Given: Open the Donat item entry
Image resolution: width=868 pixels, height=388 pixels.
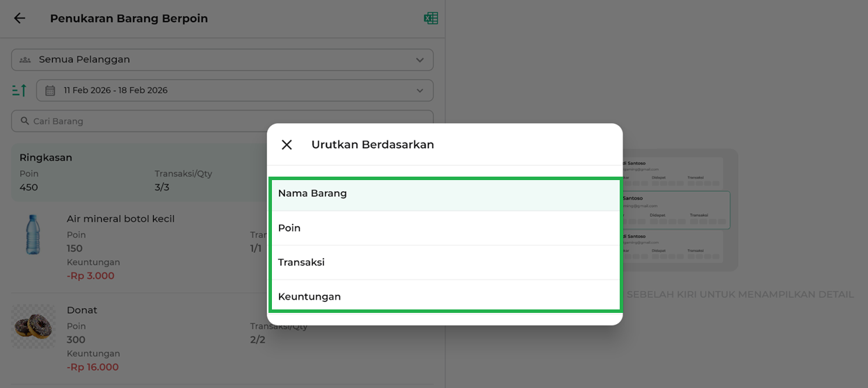Looking at the screenshot, I should (82, 310).
